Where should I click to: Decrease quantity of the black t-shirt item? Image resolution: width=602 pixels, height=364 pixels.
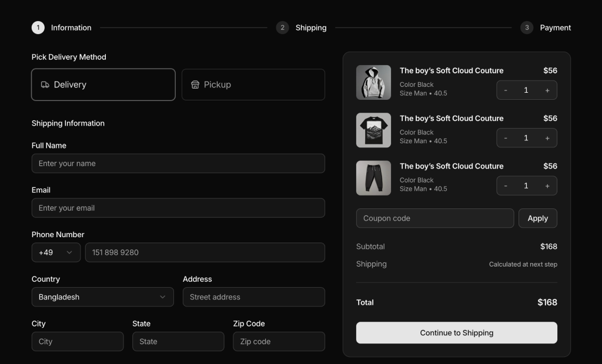point(506,138)
